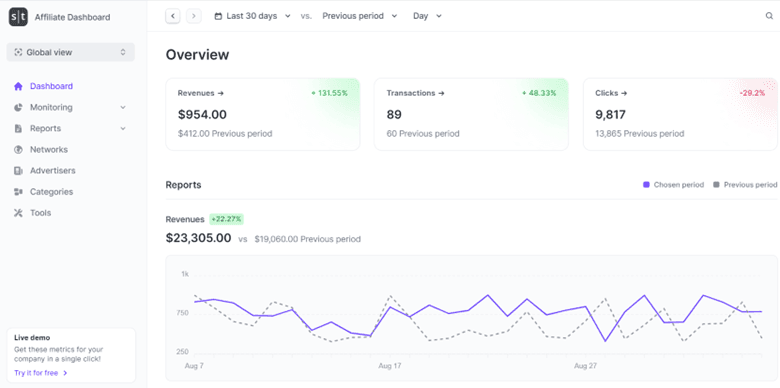This screenshot has width=780, height=388.
Task: Click the + 48.33% change label
Action: [x=539, y=93]
